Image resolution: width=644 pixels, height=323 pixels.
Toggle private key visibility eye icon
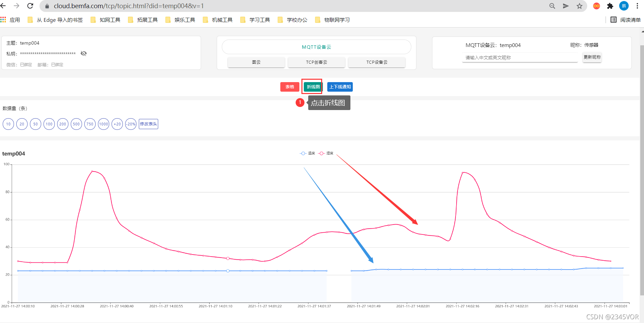(x=84, y=53)
